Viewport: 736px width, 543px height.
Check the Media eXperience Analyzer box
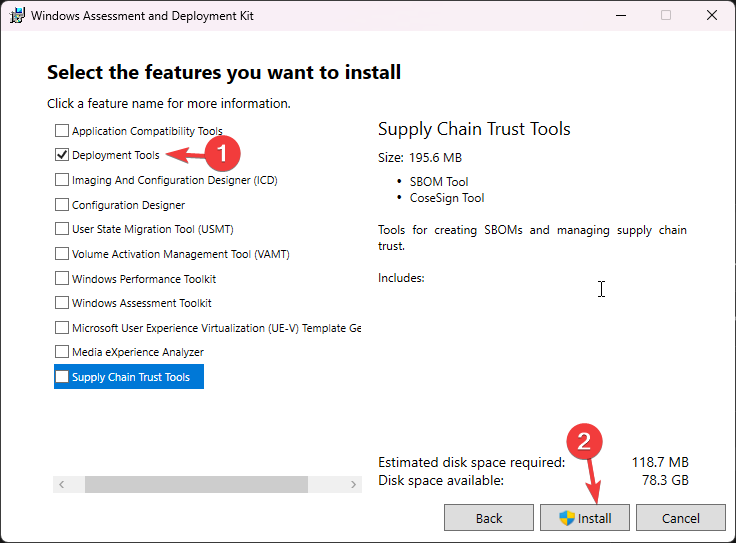click(x=62, y=352)
